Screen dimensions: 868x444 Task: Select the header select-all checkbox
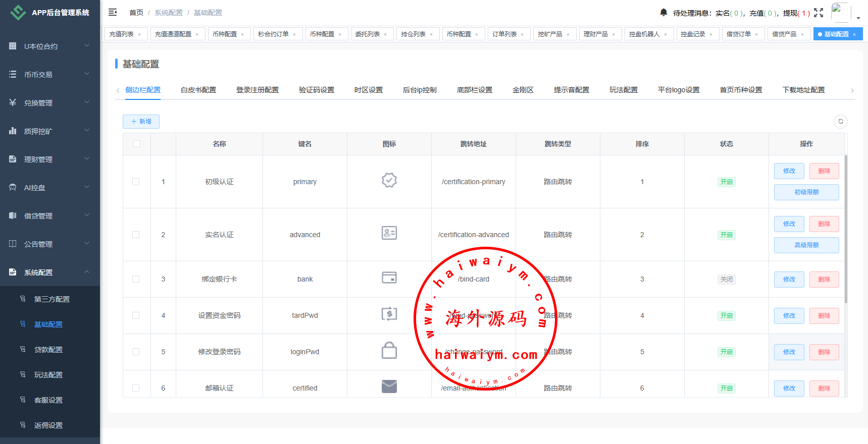[x=137, y=144]
